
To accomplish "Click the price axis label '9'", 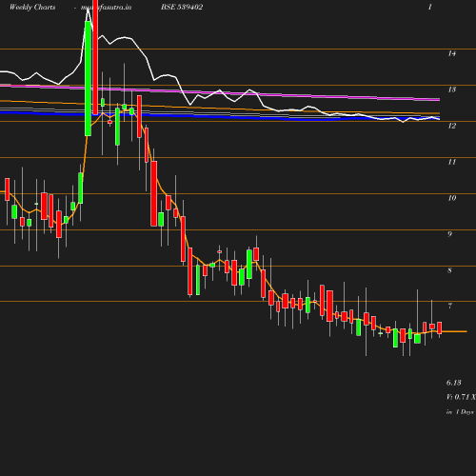I will pos(449,234).
